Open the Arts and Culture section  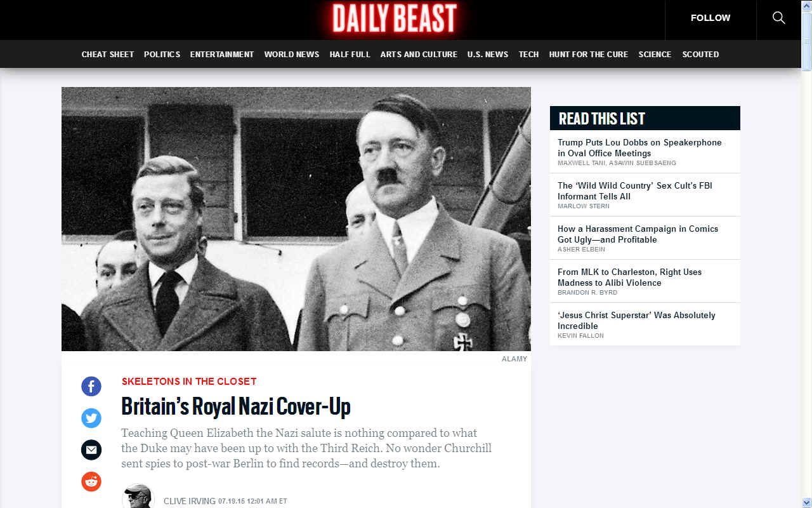pos(419,55)
